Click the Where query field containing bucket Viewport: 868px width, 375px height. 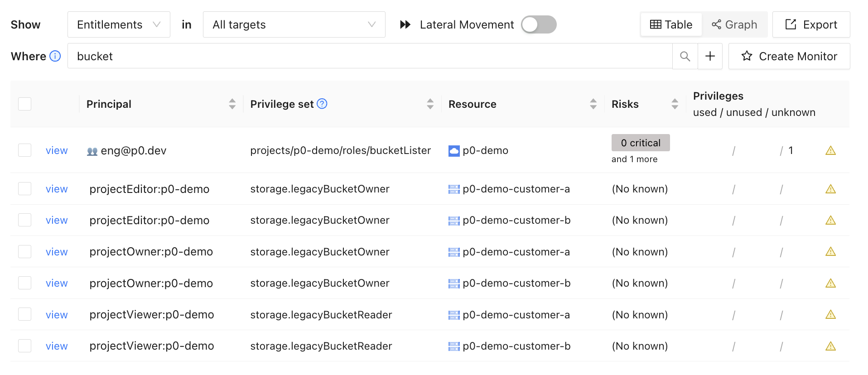click(x=369, y=56)
